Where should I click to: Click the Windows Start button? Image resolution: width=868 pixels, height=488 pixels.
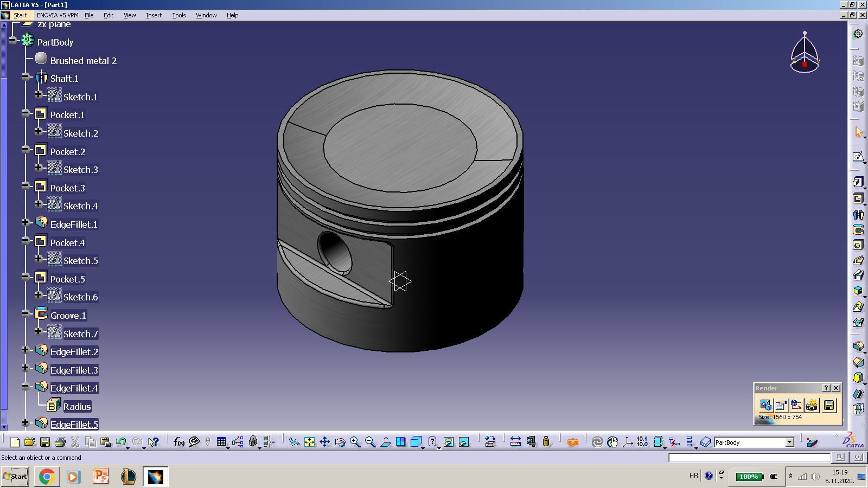(15, 477)
